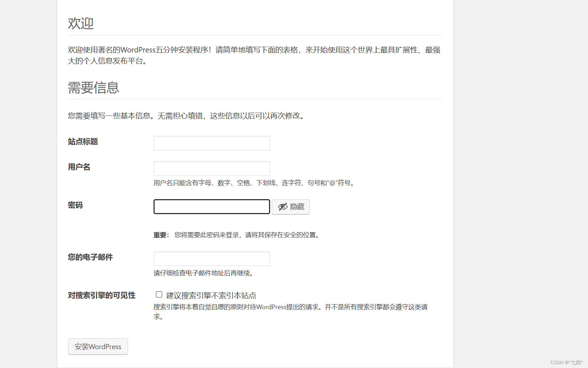Screen dimensions: 588x368
Task: Click the 欢迎 welcome heading
Action: (80, 23)
